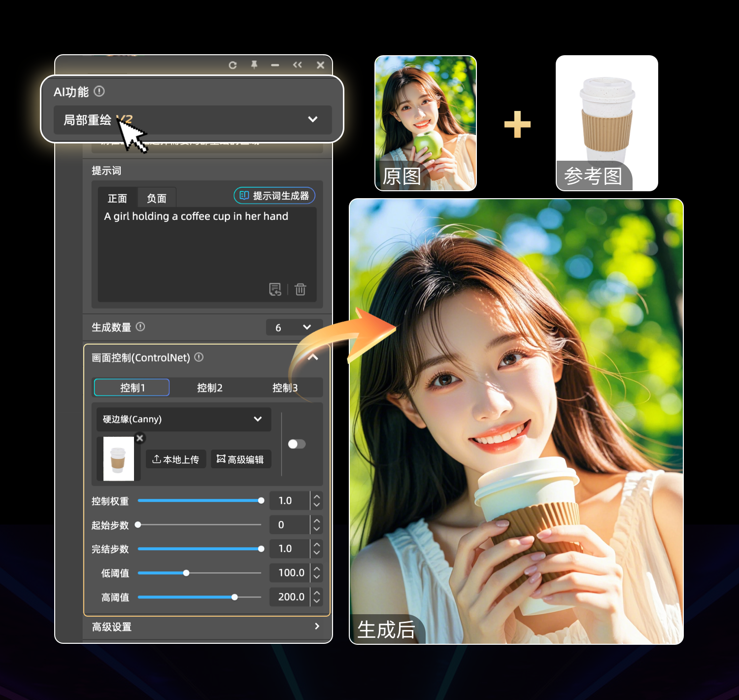
Task: Click the refresh icon in panel header
Action: [233, 65]
